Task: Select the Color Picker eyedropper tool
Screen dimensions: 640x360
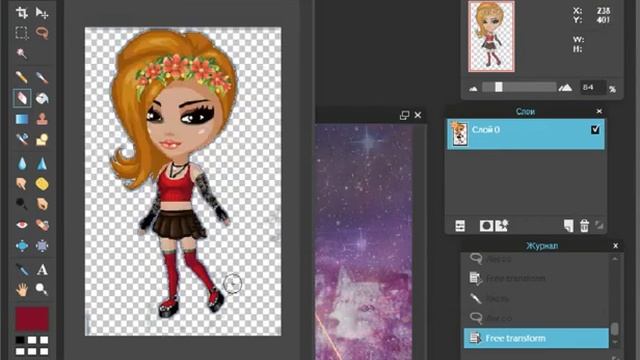Action: click(x=22, y=270)
